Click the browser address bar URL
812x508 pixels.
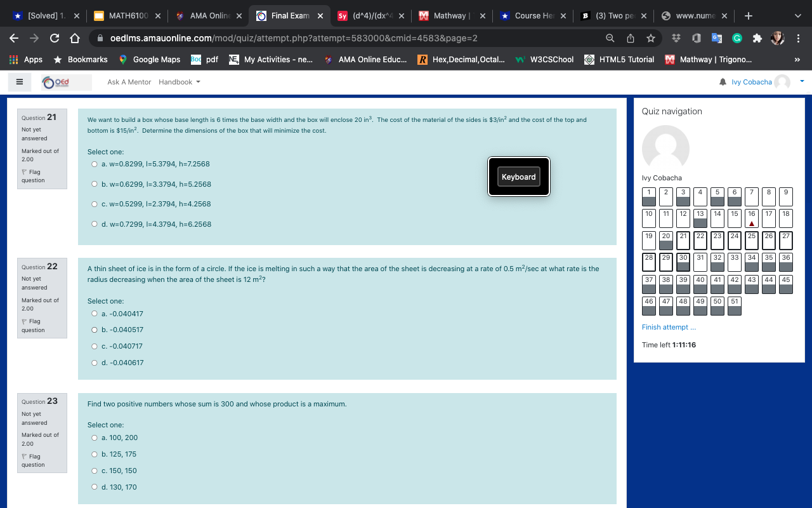[x=294, y=38]
